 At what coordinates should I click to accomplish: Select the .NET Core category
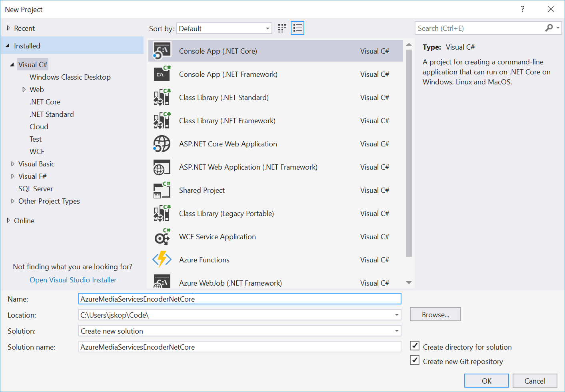tap(45, 102)
